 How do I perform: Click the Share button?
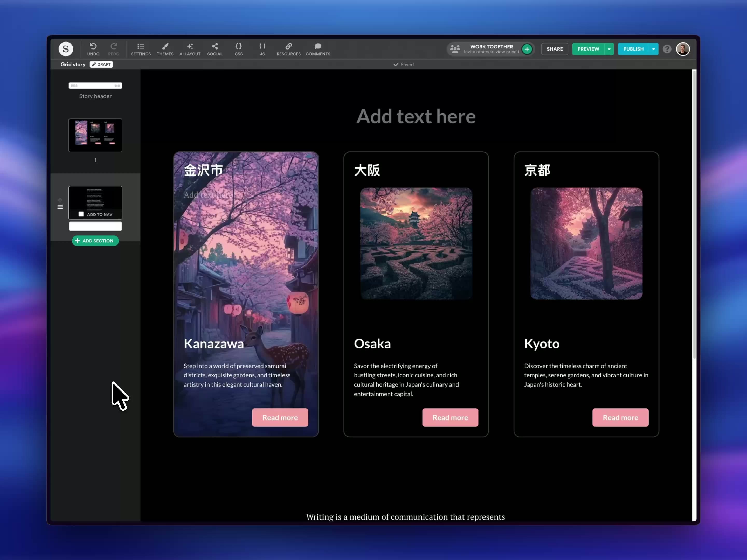point(555,49)
